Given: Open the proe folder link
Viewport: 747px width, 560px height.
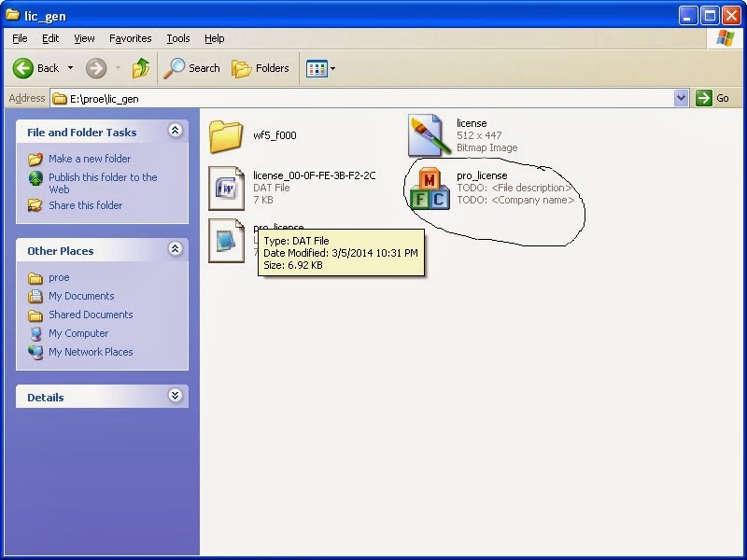Looking at the screenshot, I should point(59,277).
